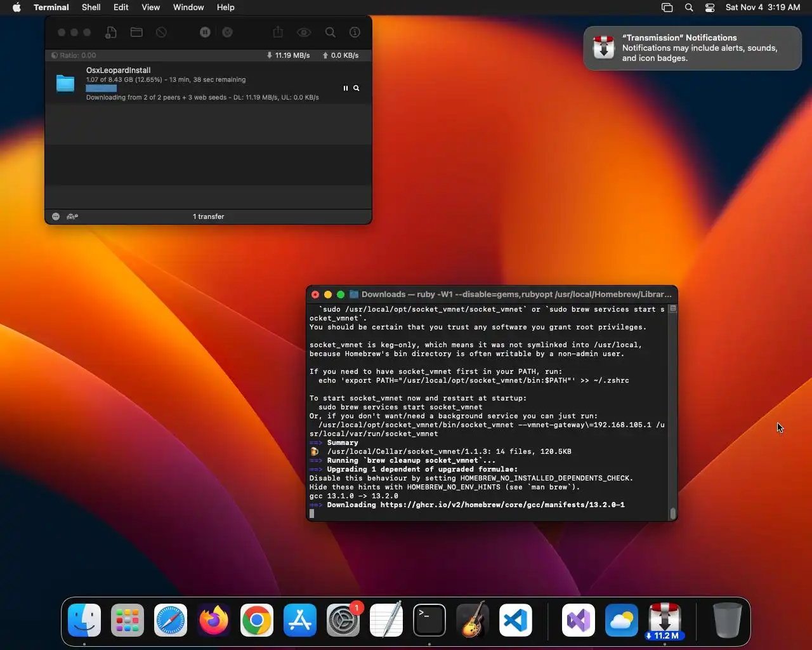Screen dimensions: 812x650
Task: Open Finder from the Dock
Action: (x=84, y=620)
